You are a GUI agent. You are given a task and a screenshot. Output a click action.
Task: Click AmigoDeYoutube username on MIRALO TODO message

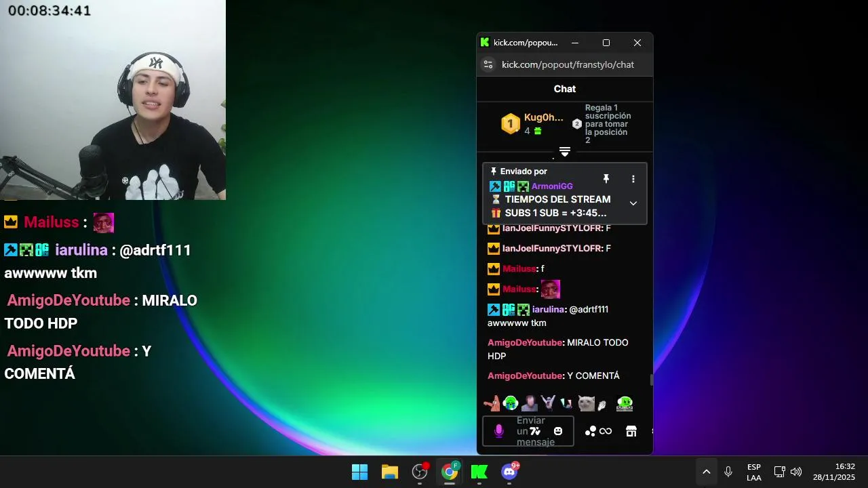pos(525,342)
